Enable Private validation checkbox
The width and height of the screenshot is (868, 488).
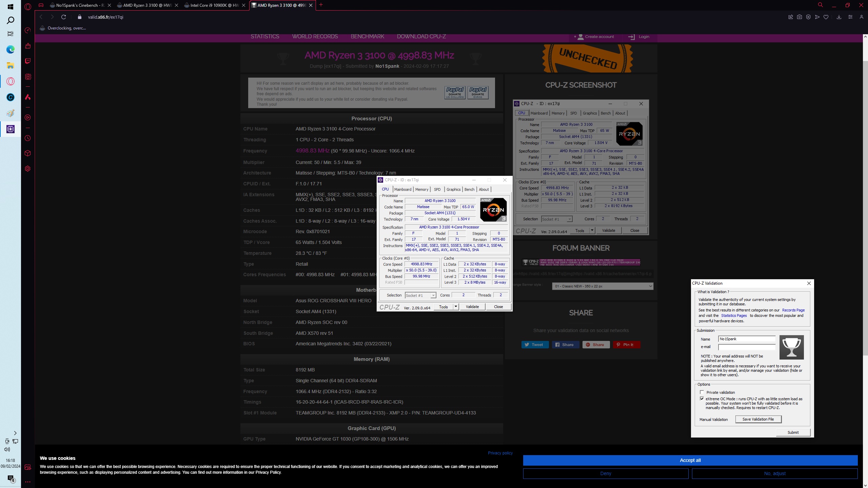(x=702, y=392)
